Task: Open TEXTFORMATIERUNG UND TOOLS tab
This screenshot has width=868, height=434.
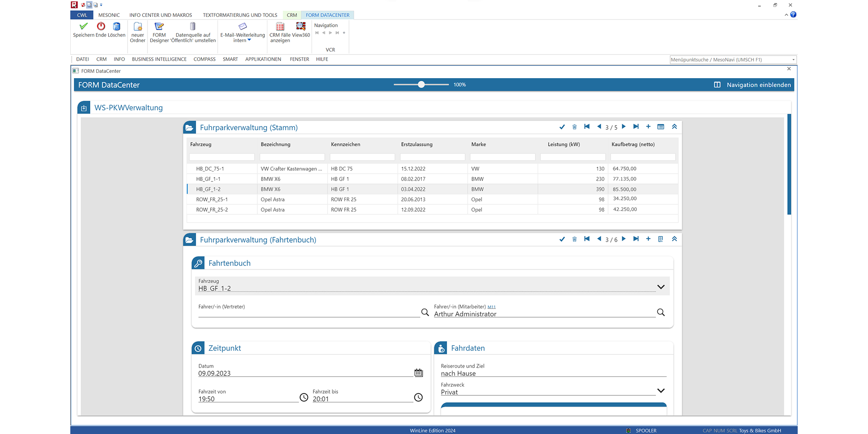Action: click(240, 15)
